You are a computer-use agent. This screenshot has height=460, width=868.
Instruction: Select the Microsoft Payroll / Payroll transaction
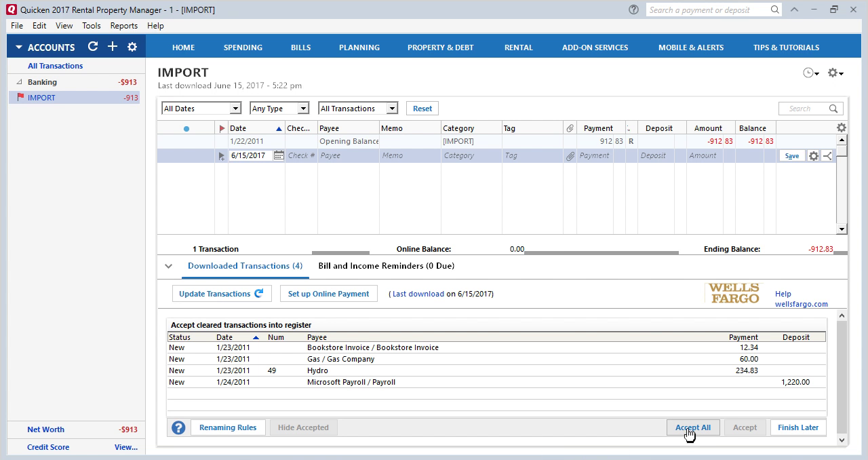[x=496, y=382]
